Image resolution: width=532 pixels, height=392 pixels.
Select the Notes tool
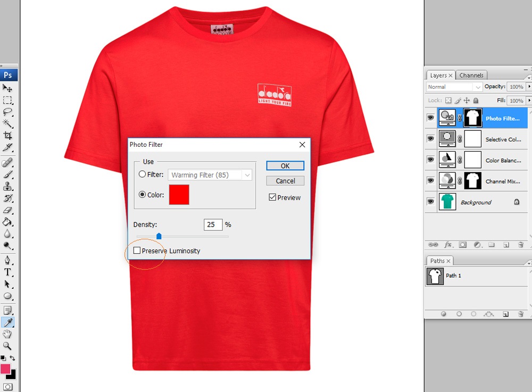coord(7,310)
